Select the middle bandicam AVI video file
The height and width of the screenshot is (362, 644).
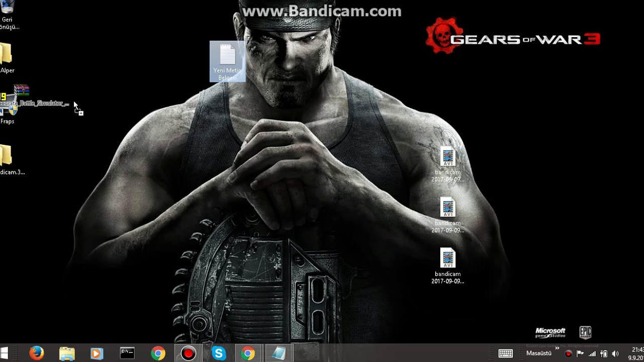(448, 216)
